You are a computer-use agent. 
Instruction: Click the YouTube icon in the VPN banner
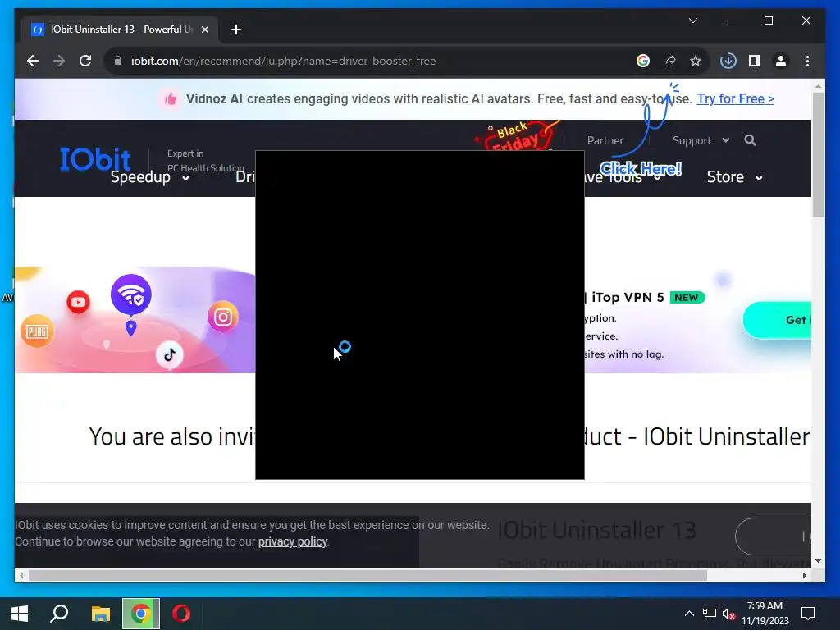click(78, 302)
